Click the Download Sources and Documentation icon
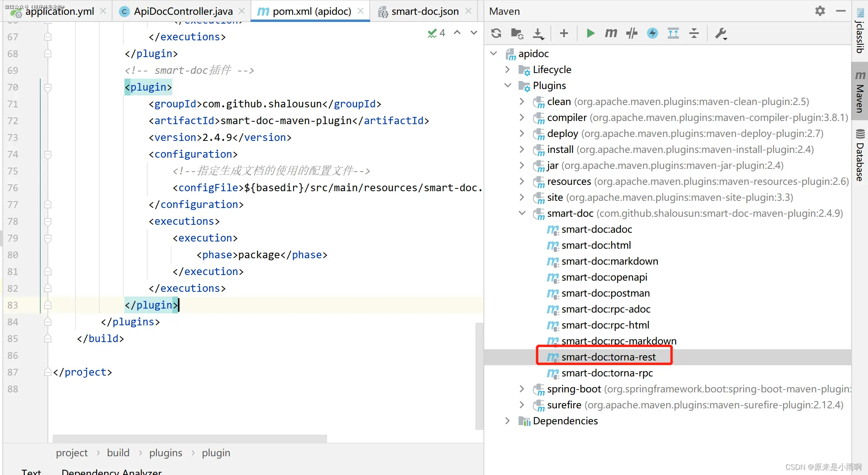The image size is (868, 475). point(539,33)
